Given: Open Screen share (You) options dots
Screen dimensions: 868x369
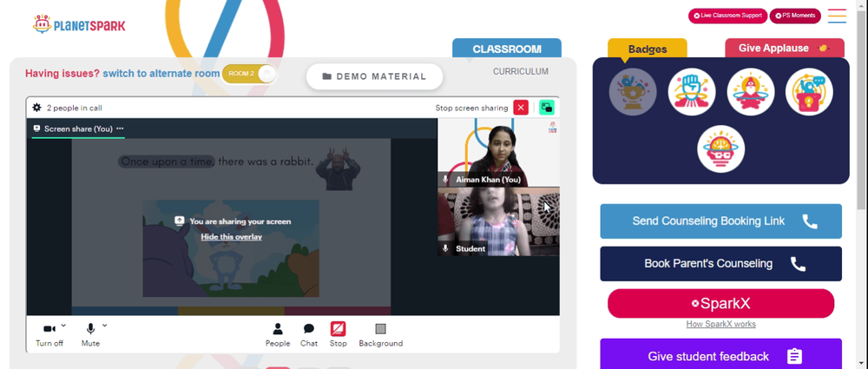Looking at the screenshot, I should click(120, 128).
